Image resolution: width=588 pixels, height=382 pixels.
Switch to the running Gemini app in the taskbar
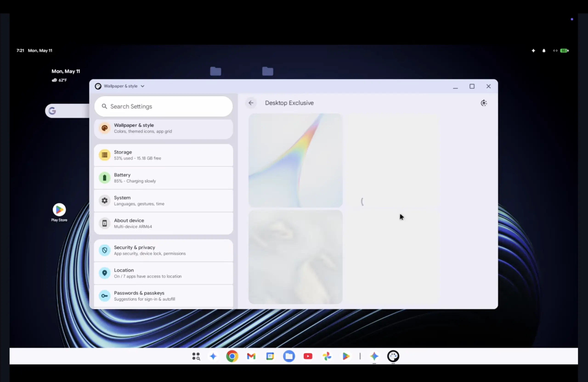374,356
